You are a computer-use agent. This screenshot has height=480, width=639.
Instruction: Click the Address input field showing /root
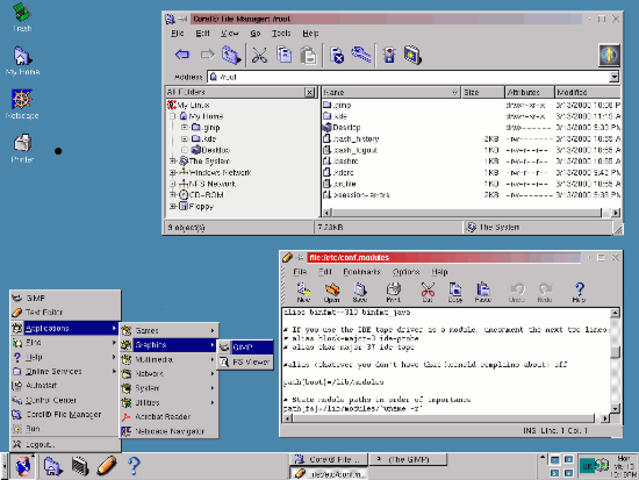pyautogui.click(x=409, y=77)
